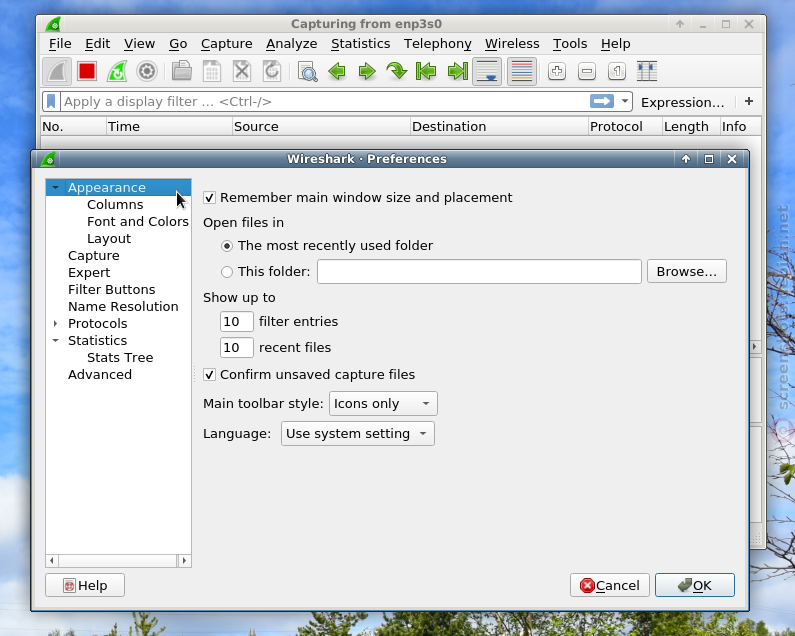Jump to the first packet
The width and height of the screenshot is (795, 636).
(x=427, y=72)
